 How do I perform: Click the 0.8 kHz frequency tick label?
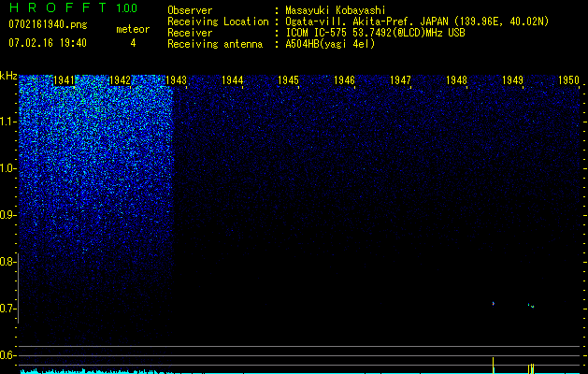point(7,262)
